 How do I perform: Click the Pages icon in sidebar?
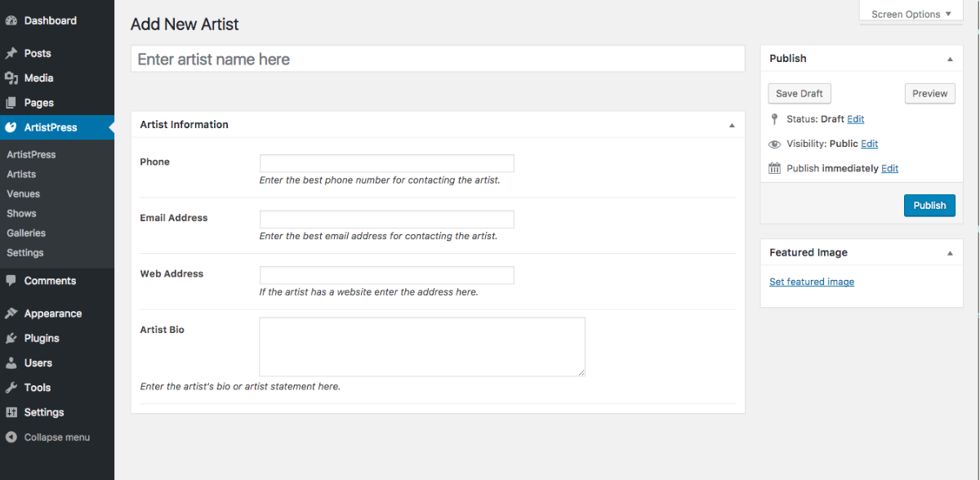pyautogui.click(x=11, y=103)
